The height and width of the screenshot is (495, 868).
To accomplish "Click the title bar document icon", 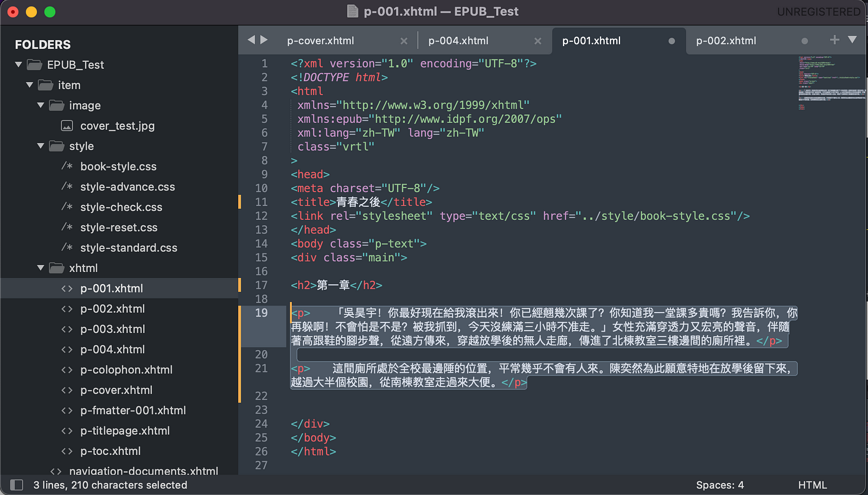I will pyautogui.click(x=353, y=11).
